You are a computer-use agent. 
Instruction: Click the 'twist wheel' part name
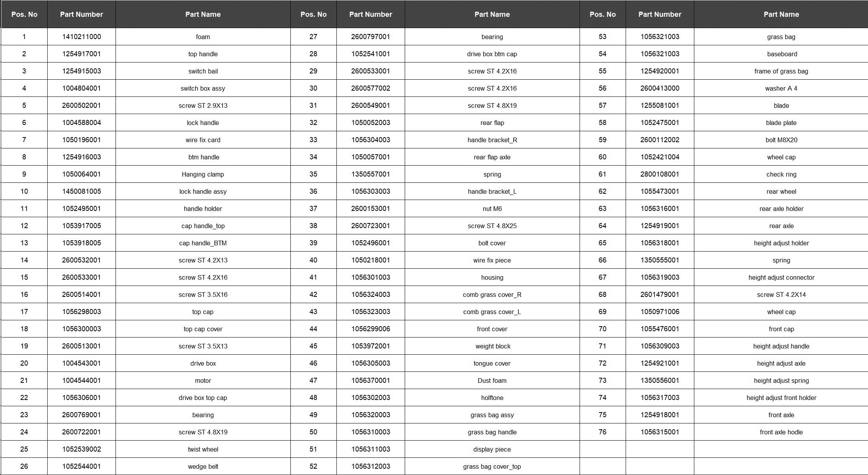click(203, 449)
